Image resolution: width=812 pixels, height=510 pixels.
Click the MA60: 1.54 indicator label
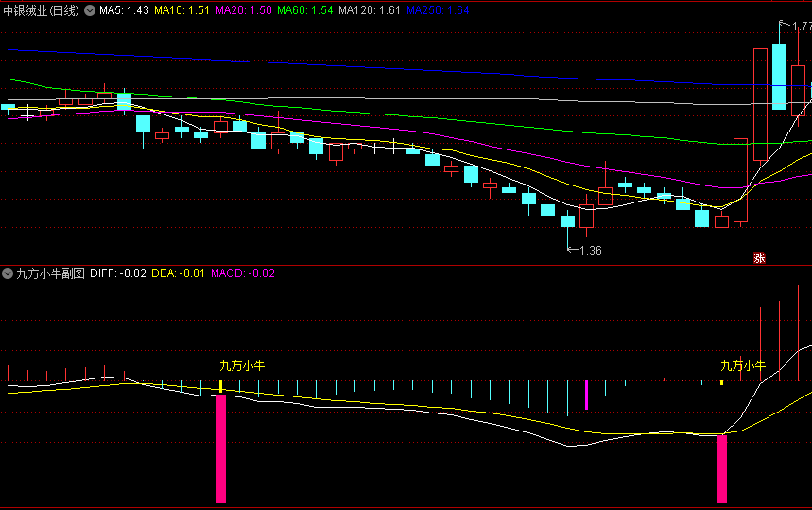click(x=305, y=10)
